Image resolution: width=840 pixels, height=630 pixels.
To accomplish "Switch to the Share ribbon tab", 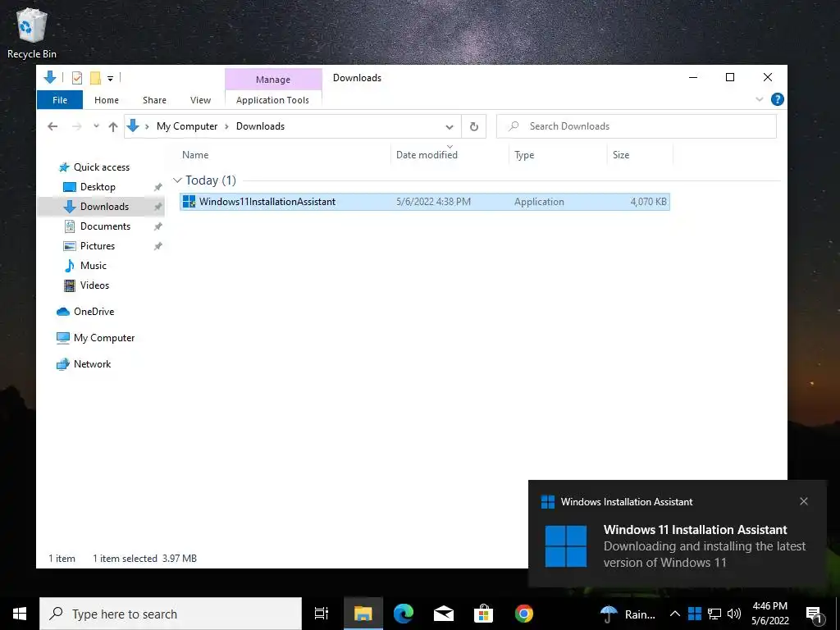I will tap(154, 100).
